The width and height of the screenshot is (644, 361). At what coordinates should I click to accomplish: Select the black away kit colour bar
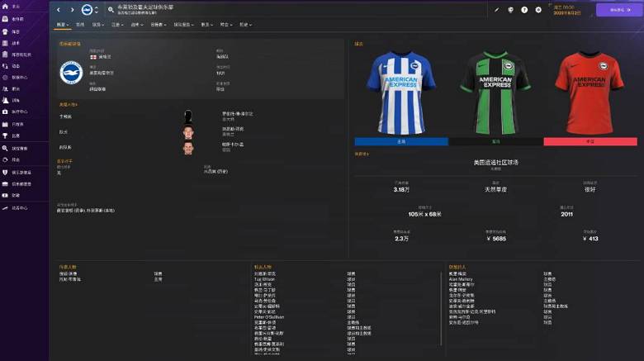(495, 141)
